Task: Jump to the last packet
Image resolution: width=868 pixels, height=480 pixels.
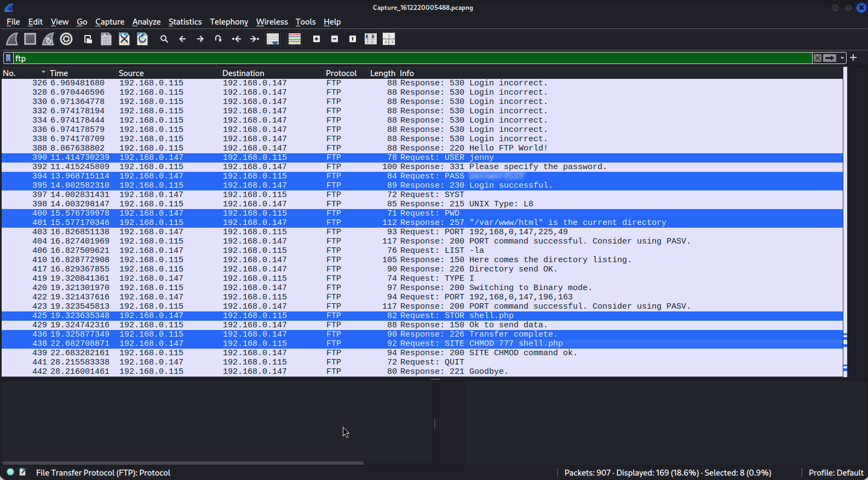Action: click(255, 39)
